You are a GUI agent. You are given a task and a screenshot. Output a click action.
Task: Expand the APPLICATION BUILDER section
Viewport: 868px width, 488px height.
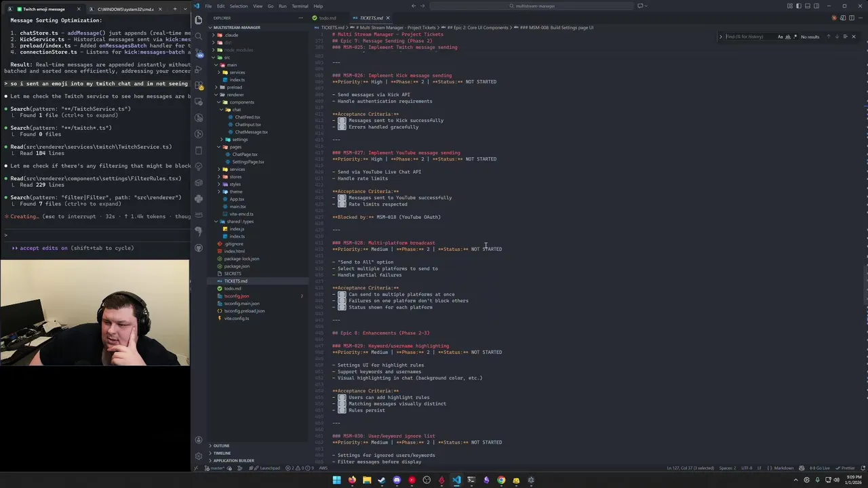[x=257, y=460]
